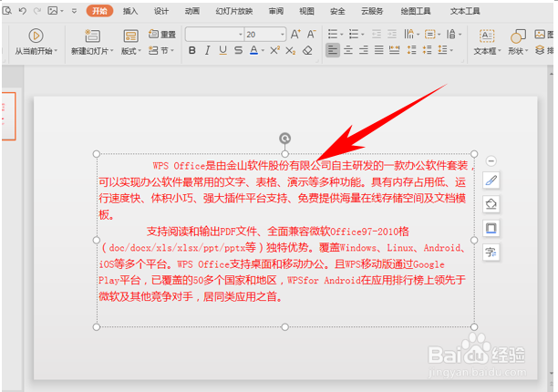Switch to the 绘图工具 tab
The height and width of the screenshot is (392, 558).
coord(415,11)
